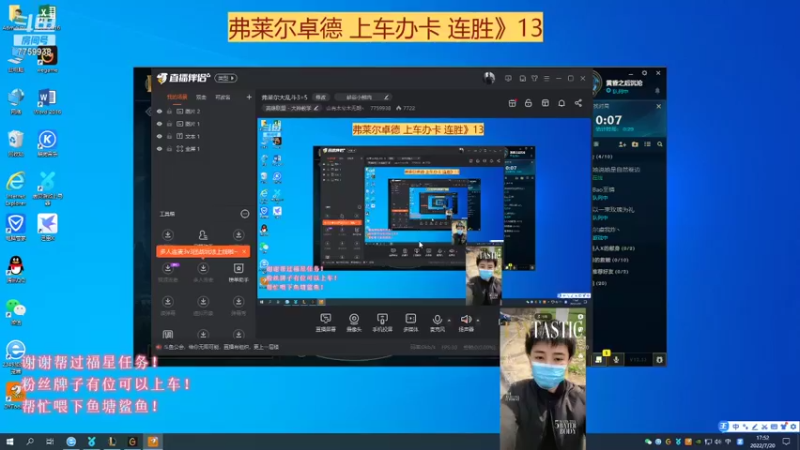Viewport: 800px width, 450px height.
Task: Toggle visibility of the 文本 1 layer
Action: (159, 136)
